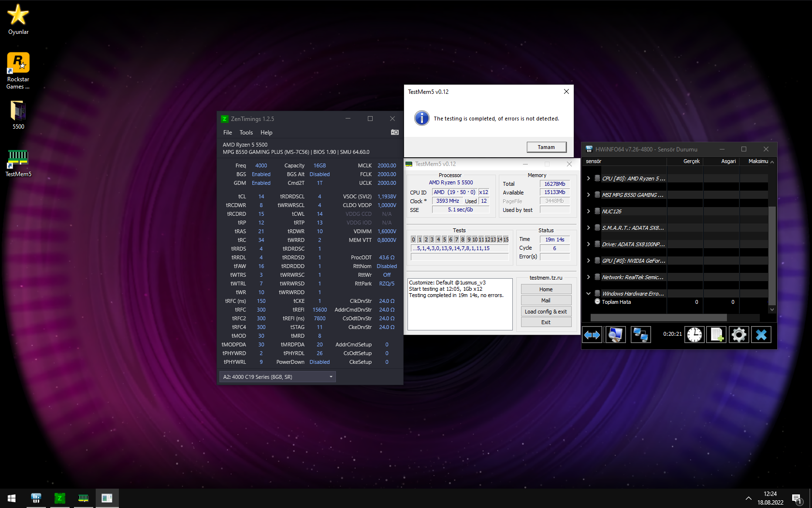Open HWiNFO settings gear icon
Viewport: 812px width, 508px height.
[x=739, y=335]
